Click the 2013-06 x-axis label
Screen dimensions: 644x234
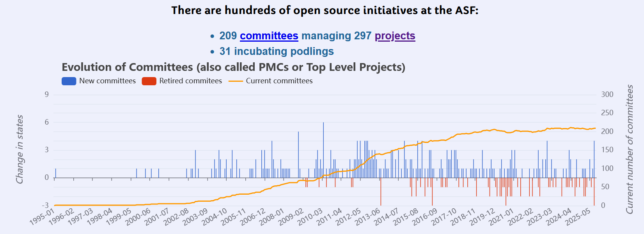(367, 217)
